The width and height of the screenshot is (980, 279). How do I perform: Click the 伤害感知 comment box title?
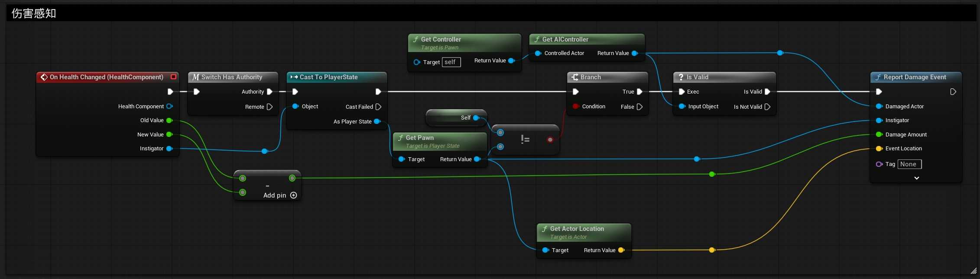[x=34, y=13]
